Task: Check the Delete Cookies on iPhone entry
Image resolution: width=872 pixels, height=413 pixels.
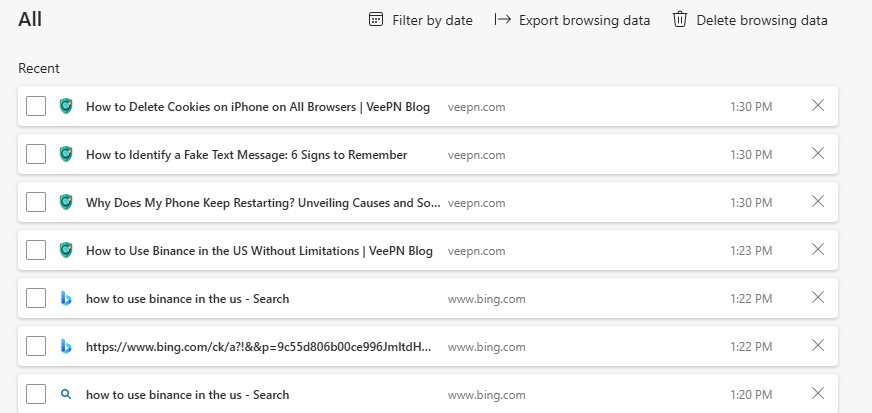Action: click(36, 106)
